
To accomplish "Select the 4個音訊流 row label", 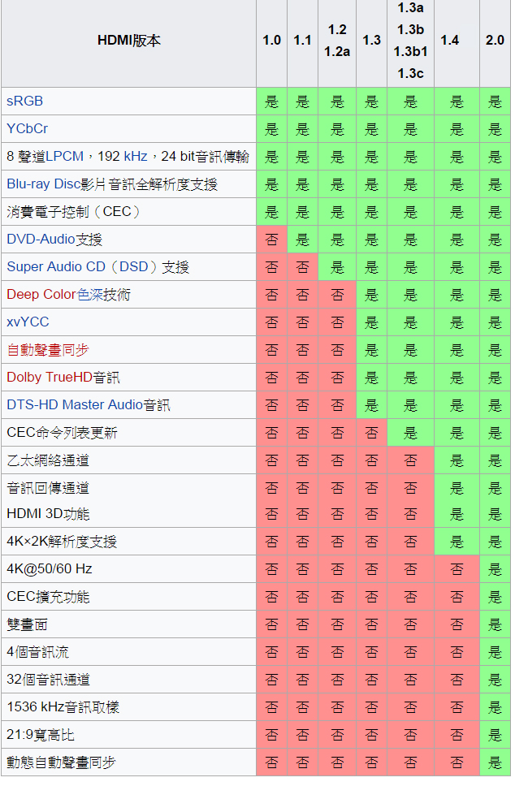I will coord(129,652).
